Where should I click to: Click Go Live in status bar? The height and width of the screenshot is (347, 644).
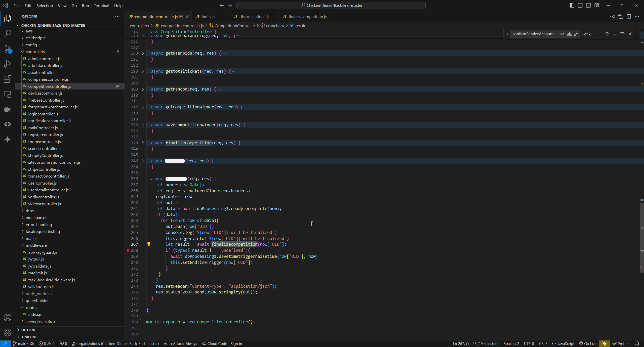(588, 343)
